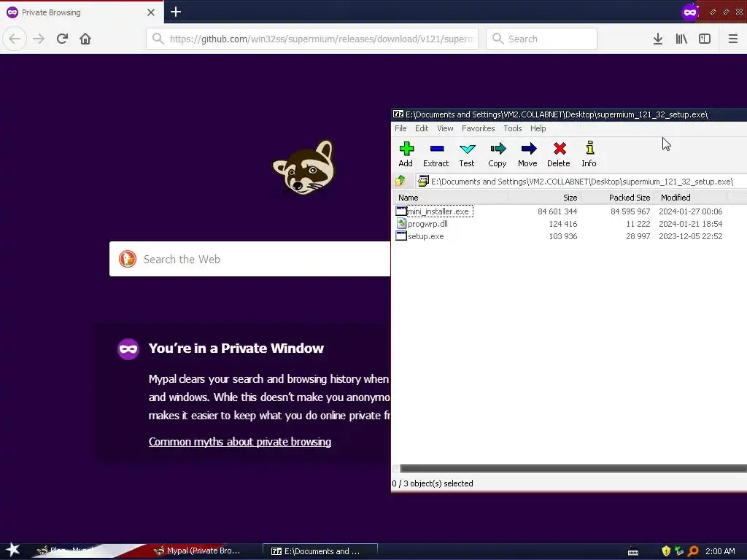Image resolution: width=747 pixels, height=560 pixels.
Task: Select the Move tool in 7-Zip
Action: pyautogui.click(x=528, y=154)
